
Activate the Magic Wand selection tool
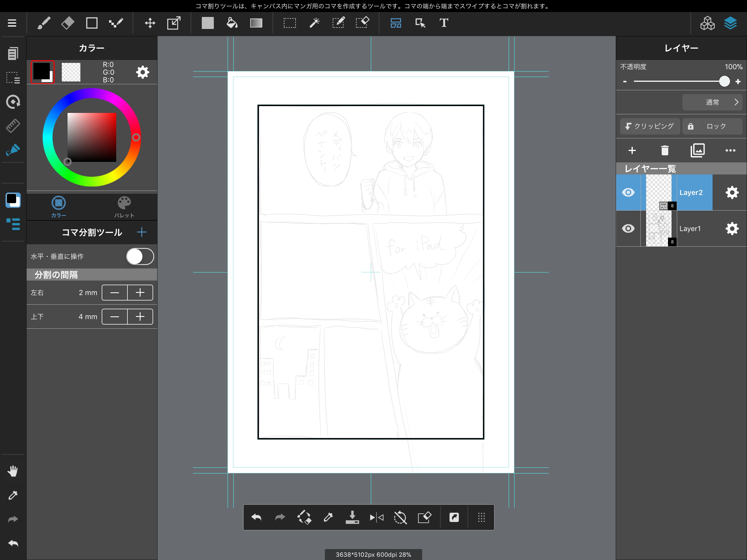coord(314,23)
